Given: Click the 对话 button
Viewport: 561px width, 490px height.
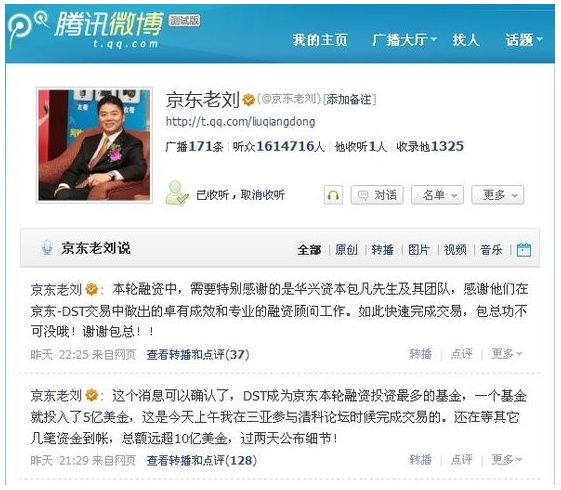Looking at the screenshot, I should 377,195.
